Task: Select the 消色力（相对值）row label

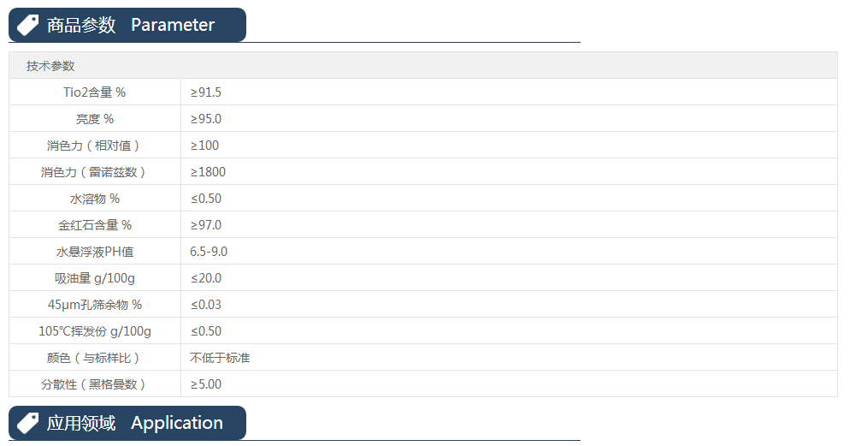Action: point(94,146)
